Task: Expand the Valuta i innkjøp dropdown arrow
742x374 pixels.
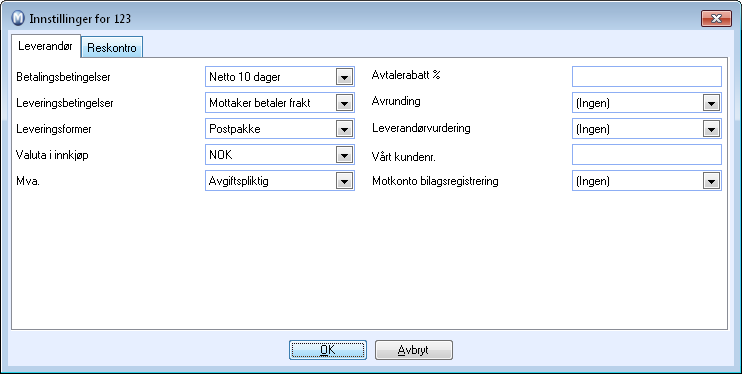Action: click(344, 155)
